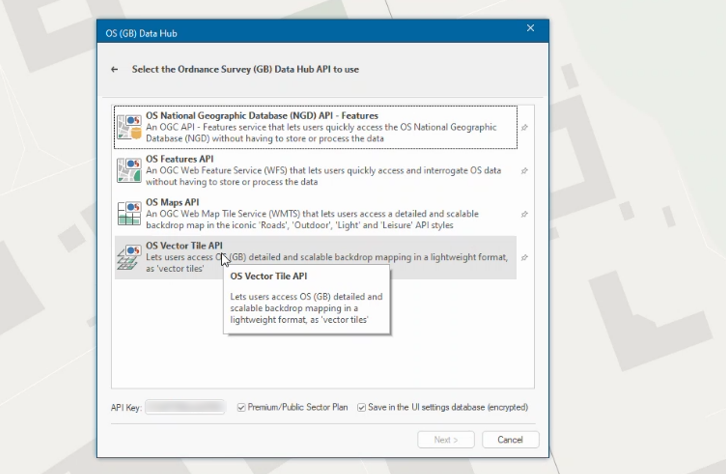
Task: Click the OGC Web Map Tile Service description
Action: coord(313,219)
